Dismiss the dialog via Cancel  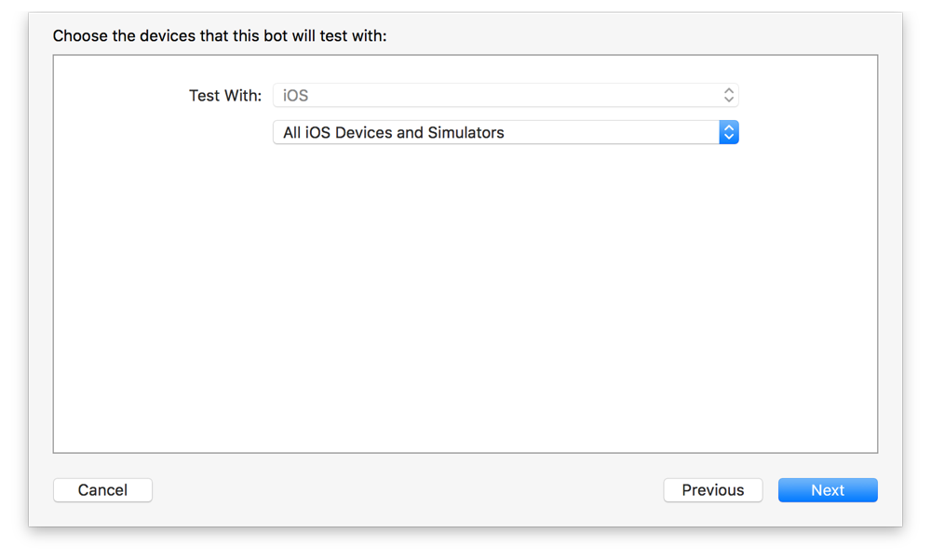pyautogui.click(x=102, y=490)
